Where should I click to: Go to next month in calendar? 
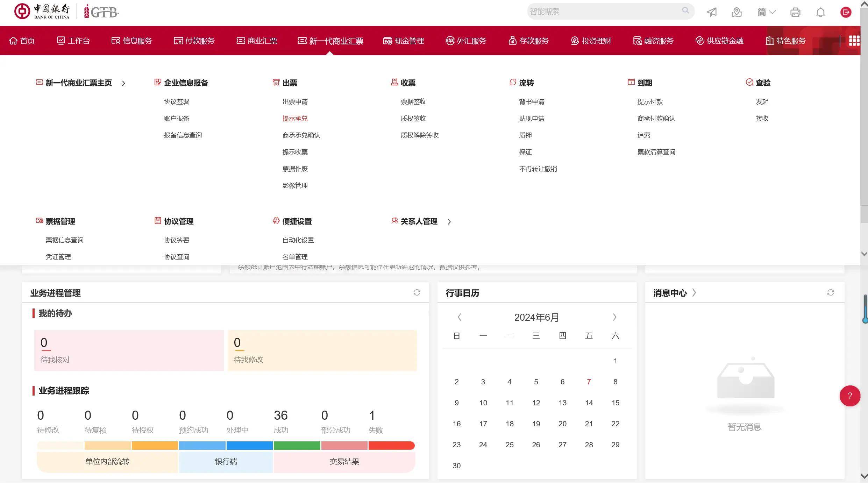614,317
